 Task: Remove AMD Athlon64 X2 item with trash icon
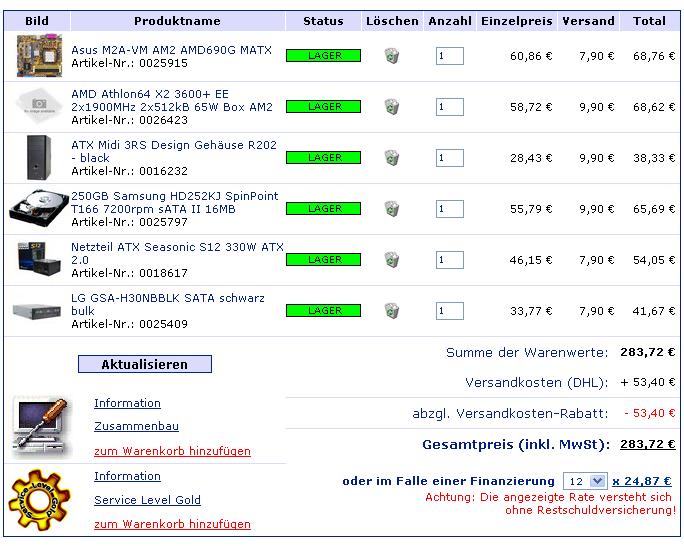coord(392,107)
